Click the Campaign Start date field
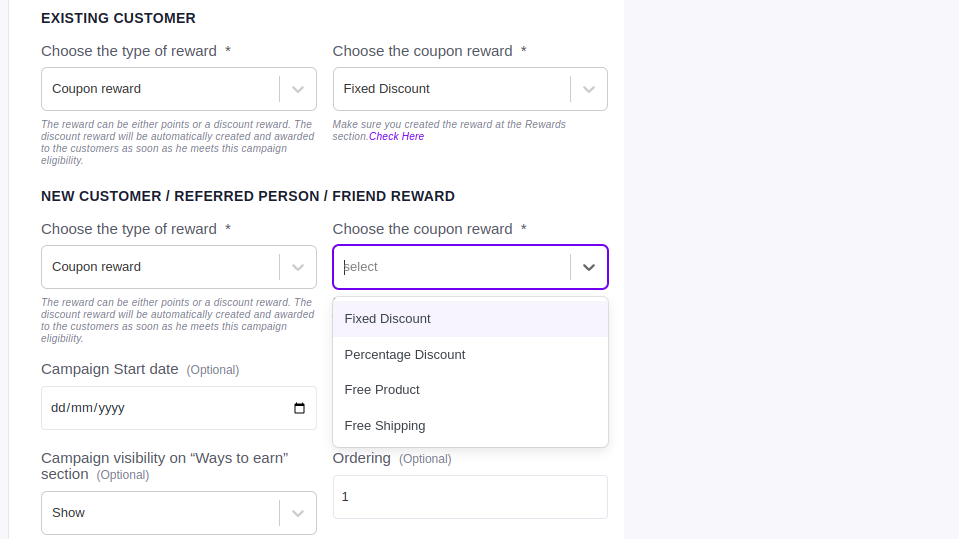The height and width of the screenshot is (539, 959). tap(179, 408)
